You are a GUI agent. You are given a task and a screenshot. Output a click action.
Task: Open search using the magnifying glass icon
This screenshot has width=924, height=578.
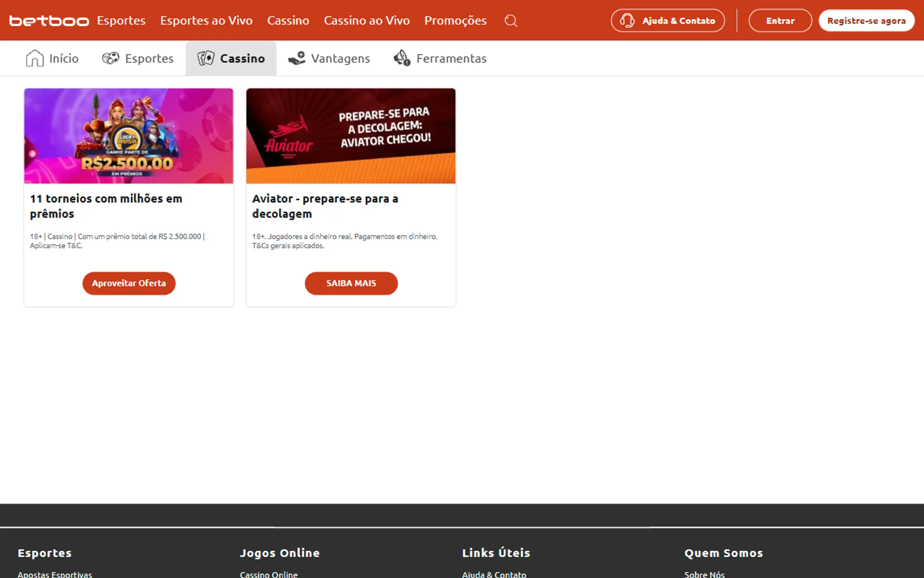[x=511, y=20]
